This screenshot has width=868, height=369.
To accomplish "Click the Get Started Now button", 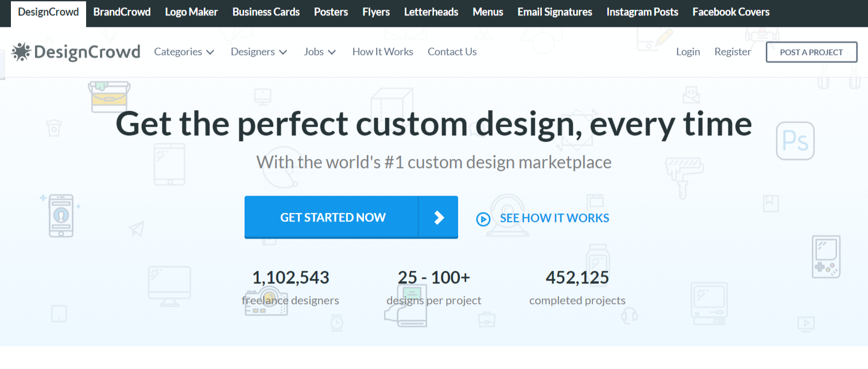I will click(x=333, y=217).
